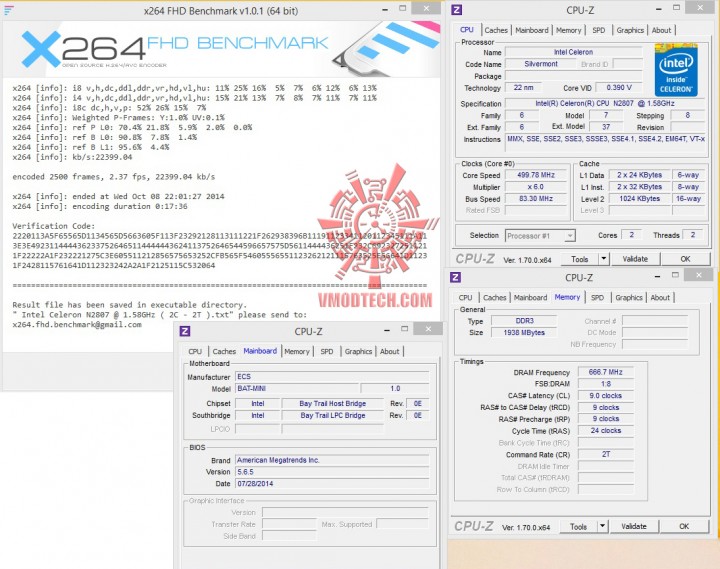Maximize the x264 FHD Benchmark window
The height and width of the screenshot is (569, 720).
(403, 8)
